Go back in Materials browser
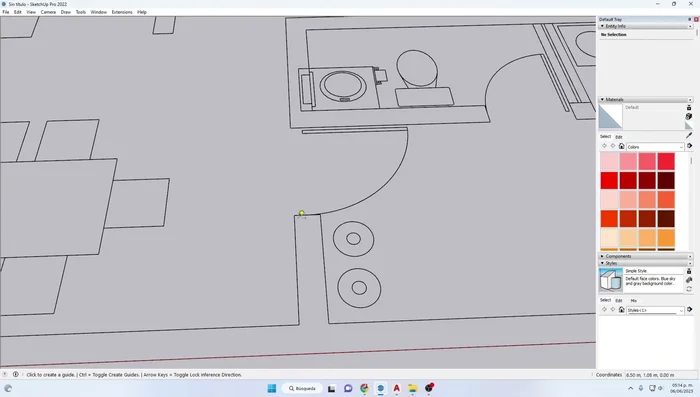This screenshot has height=397, width=700. coord(604,146)
